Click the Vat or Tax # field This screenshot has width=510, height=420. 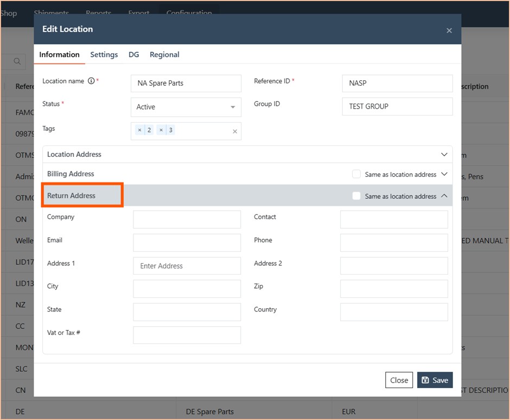[x=187, y=335]
